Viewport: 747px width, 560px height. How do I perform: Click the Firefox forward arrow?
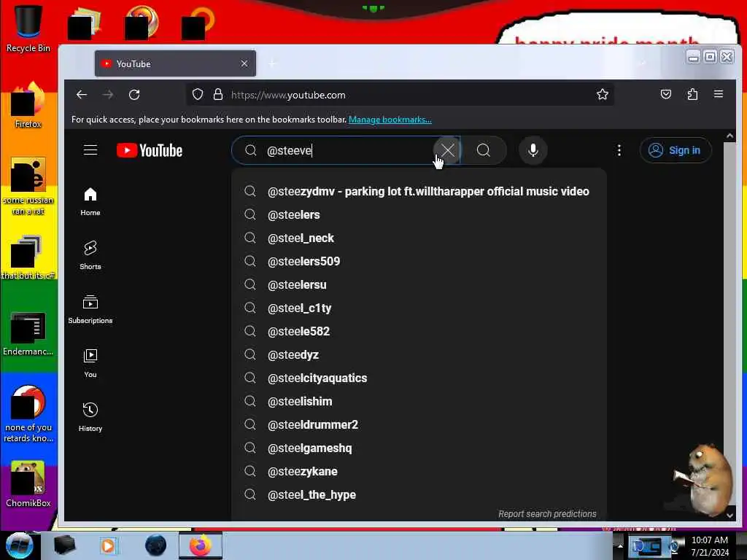[x=108, y=95]
